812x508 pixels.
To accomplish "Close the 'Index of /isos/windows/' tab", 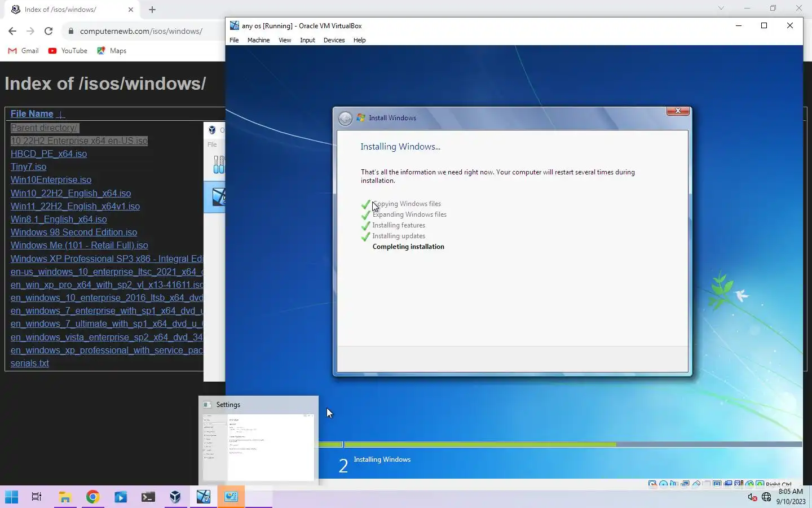I will (131, 10).
